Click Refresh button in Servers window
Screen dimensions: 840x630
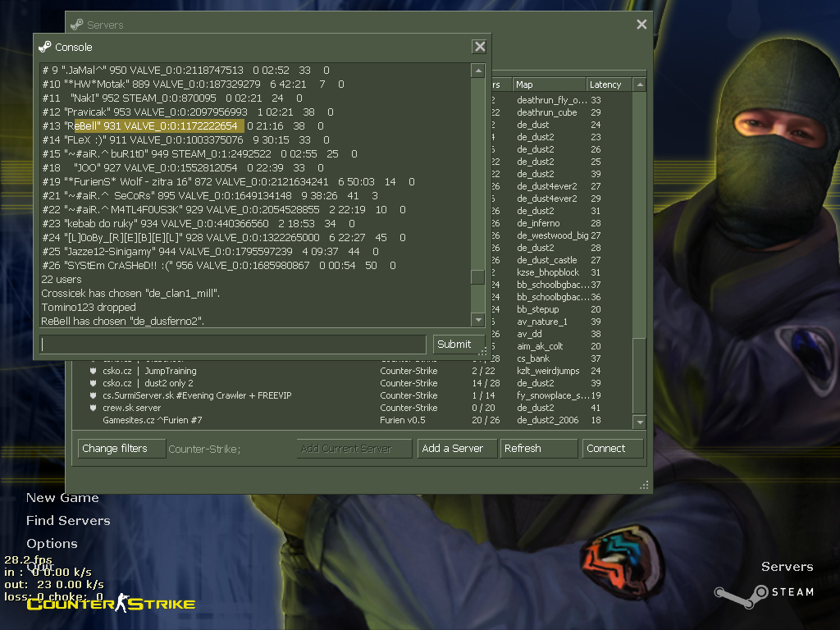click(x=538, y=449)
